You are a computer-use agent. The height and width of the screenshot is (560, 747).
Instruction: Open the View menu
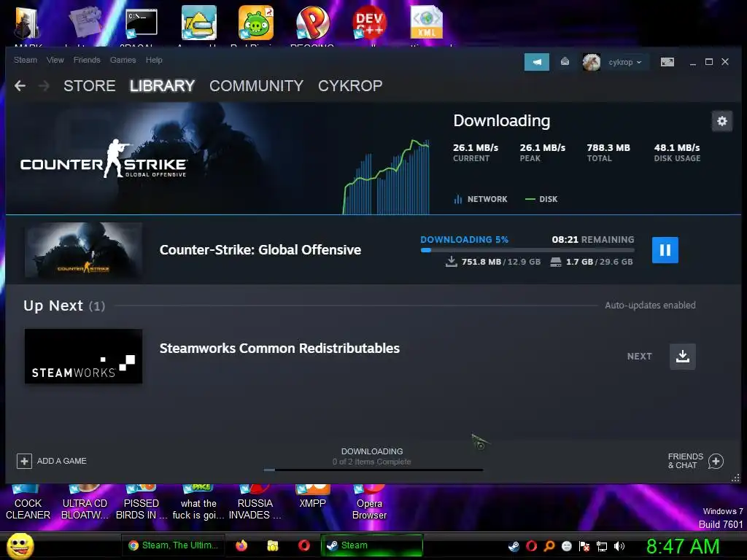tap(55, 60)
